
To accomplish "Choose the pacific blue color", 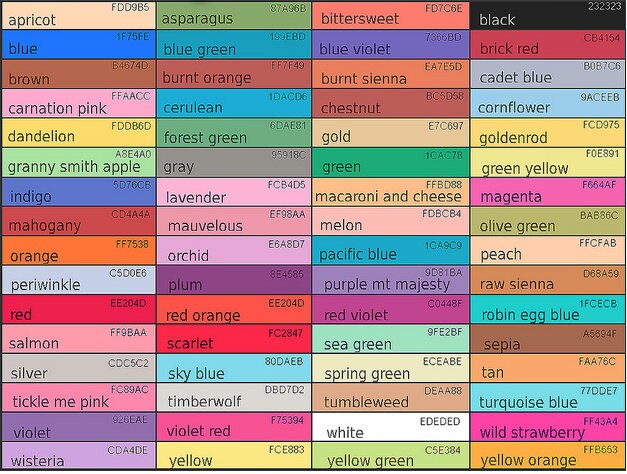I will point(390,250).
